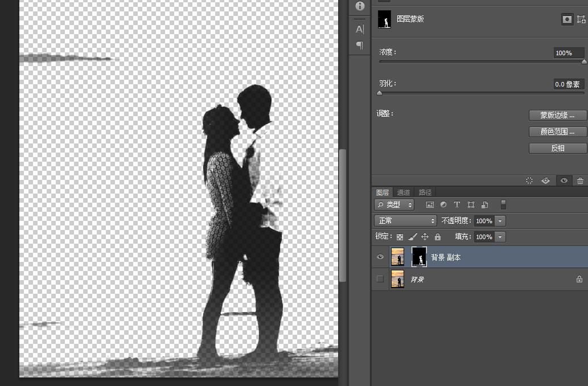Open the 类型 filter type dropdown

pyautogui.click(x=394, y=205)
